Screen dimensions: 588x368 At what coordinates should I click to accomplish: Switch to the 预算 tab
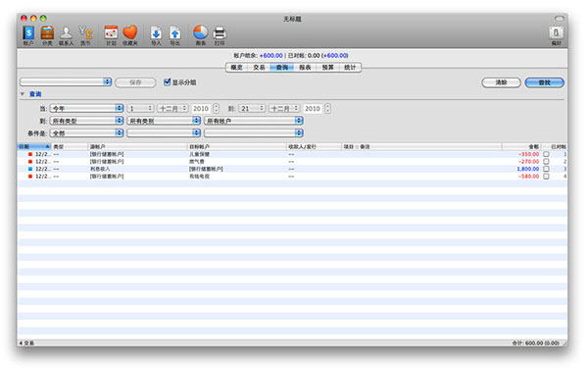coord(327,67)
